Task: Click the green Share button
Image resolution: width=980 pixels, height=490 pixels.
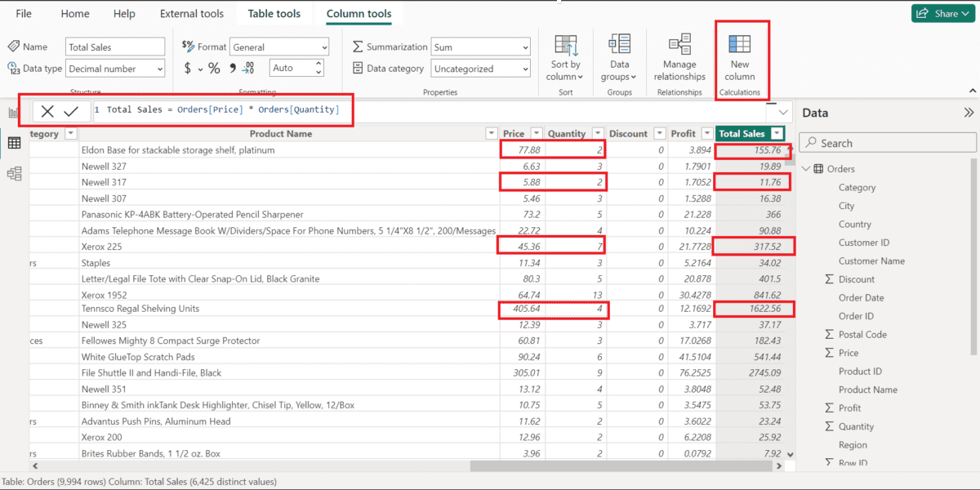Action: pos(942,13)
